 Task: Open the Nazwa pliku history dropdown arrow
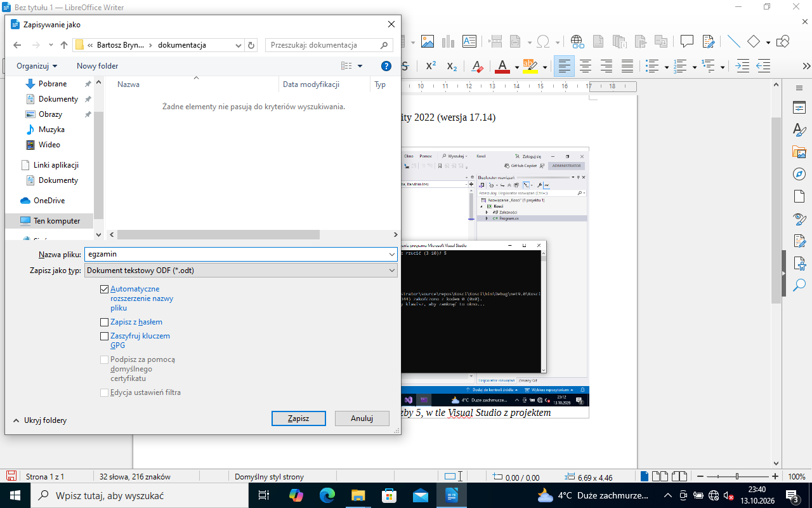click(x=391, y=254)
